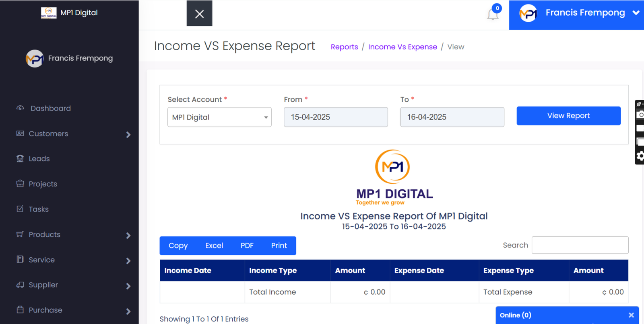Open the Supplier menu item
This screenshot has width=644, height=324.
click(x=43, y=285)
